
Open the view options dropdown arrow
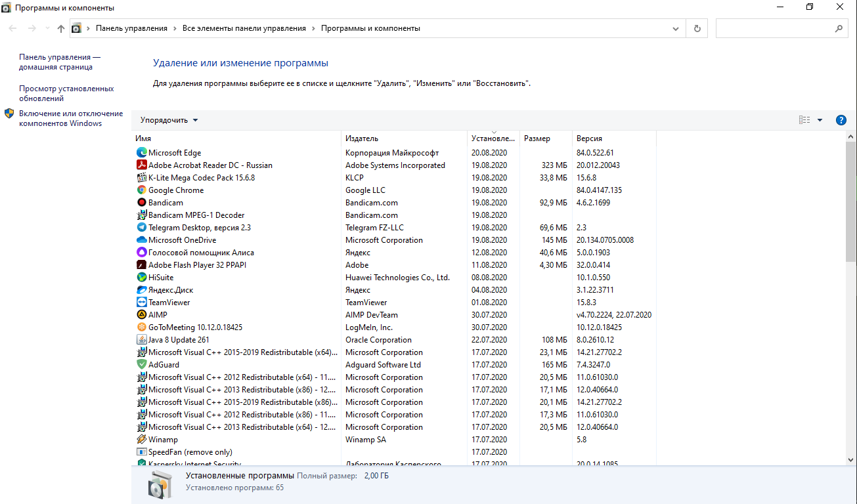point(820,120)
